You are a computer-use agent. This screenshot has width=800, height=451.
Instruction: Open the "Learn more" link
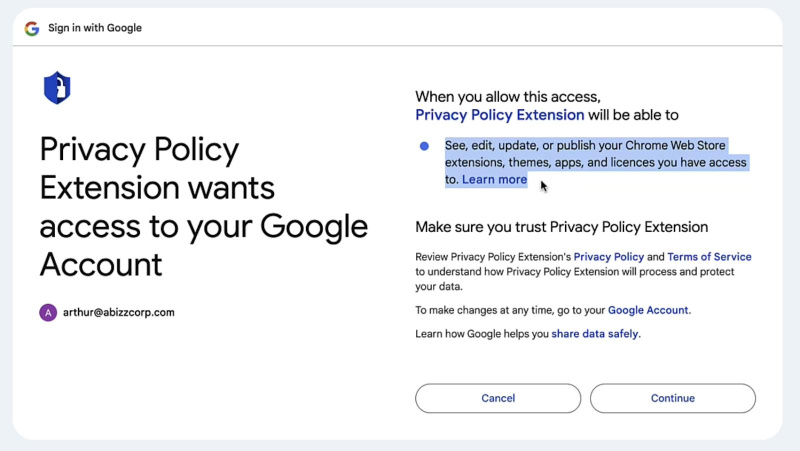point(494,180)
